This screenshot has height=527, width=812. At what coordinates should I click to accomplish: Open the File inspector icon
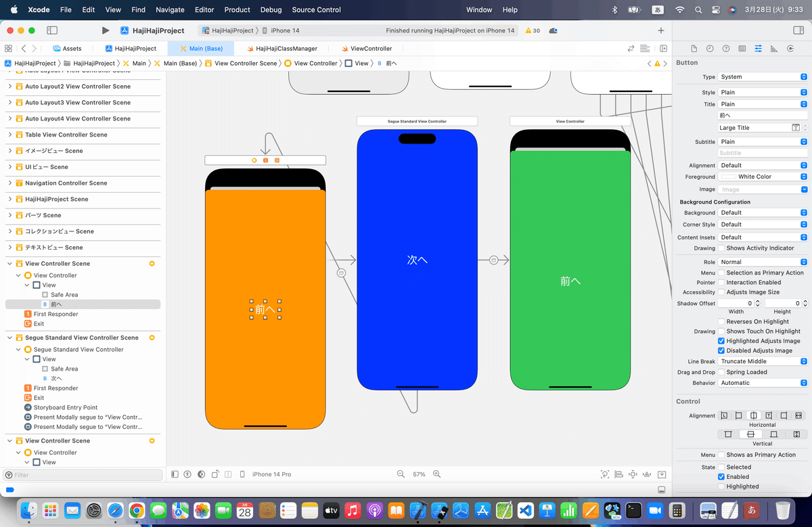pos(694,49)
